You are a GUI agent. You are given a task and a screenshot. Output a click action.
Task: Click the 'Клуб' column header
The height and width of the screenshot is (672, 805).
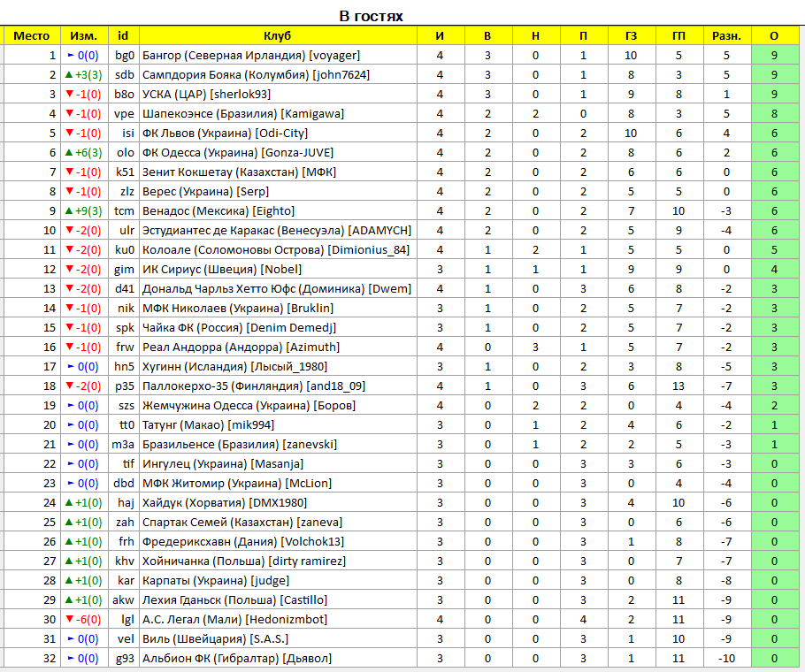pos(277,36)
